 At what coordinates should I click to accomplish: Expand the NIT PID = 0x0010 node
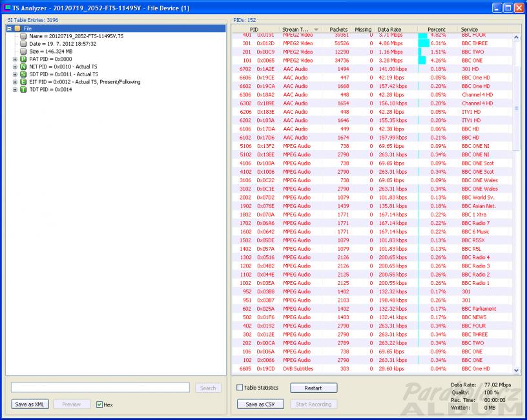point(15,67)
